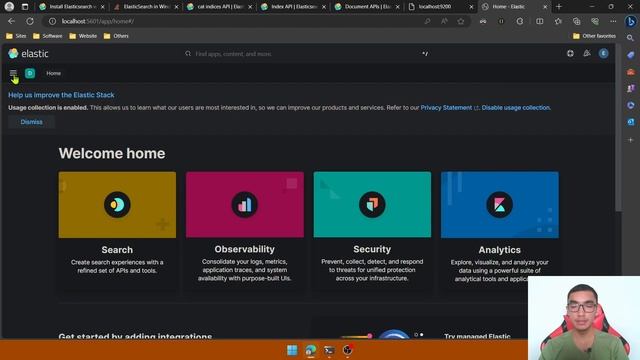Image resolution: width=640 pixels, height=360 pixels.
Task: Open the Collections icon
Action: click(x=576, y=21)
